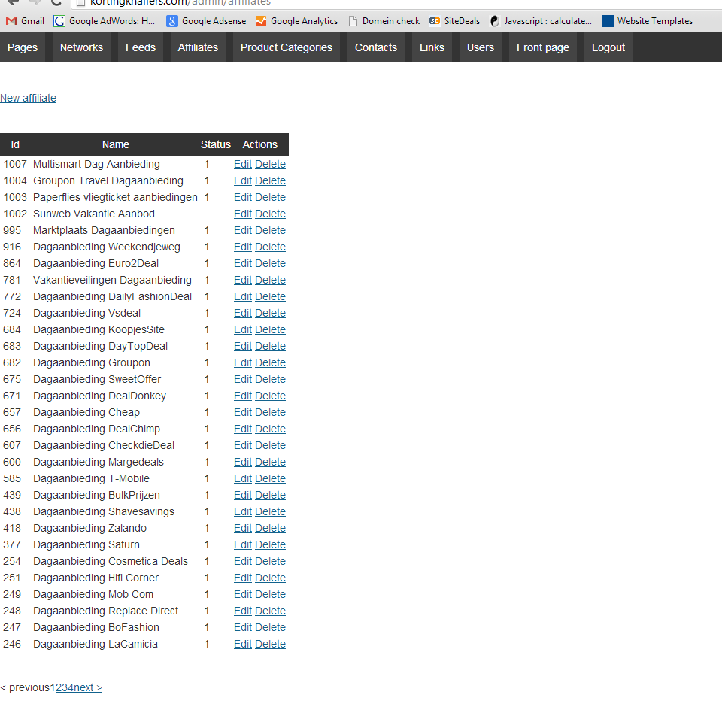Open Javascript calculate bookmark
Image resolution: width=722 pixels, height=728 pixels.
click(x=541, y=21)
